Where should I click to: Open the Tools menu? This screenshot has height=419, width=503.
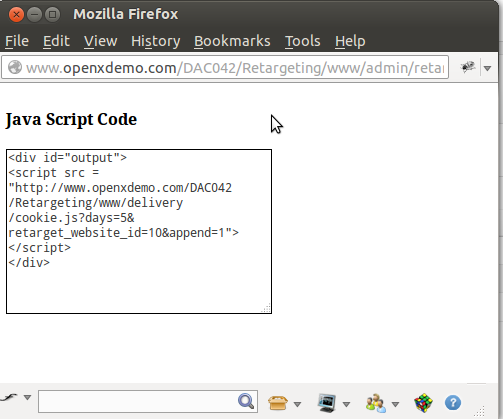(302, 41)
